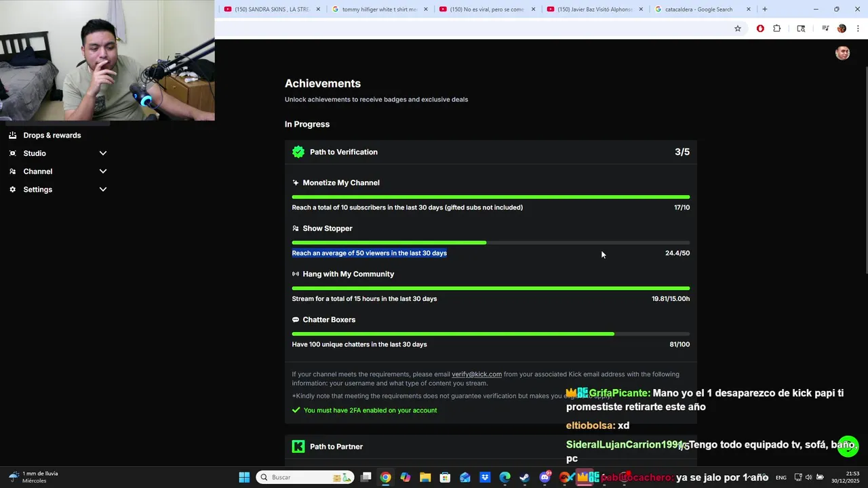Screen dimensions: 868x488
Task: Click the Monetize My Channel sparkle icon
Action: tap(296, 183)
